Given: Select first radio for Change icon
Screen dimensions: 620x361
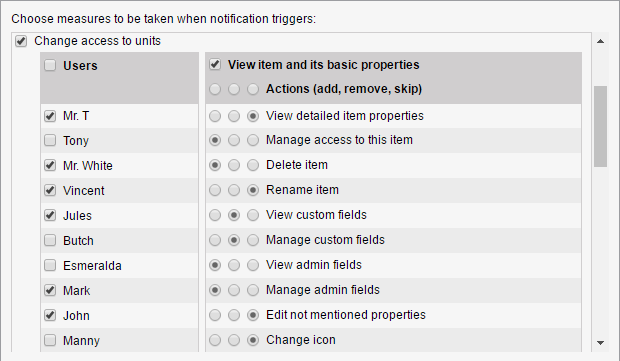Looking at the screenshot, I should 215,340.
